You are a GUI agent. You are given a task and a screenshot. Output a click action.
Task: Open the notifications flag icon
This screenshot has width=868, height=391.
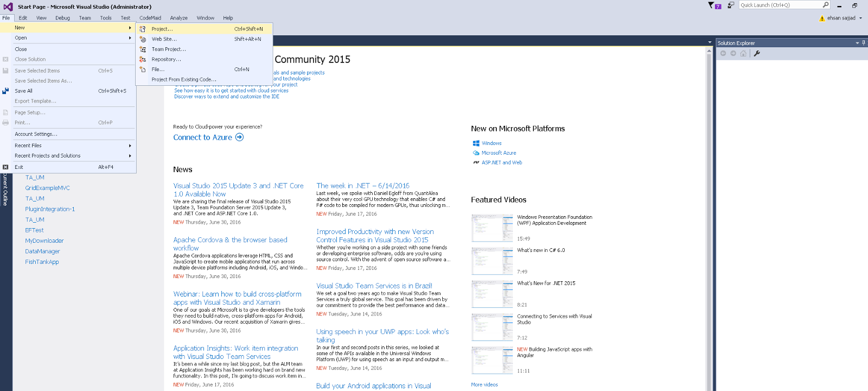coord(711,5)
